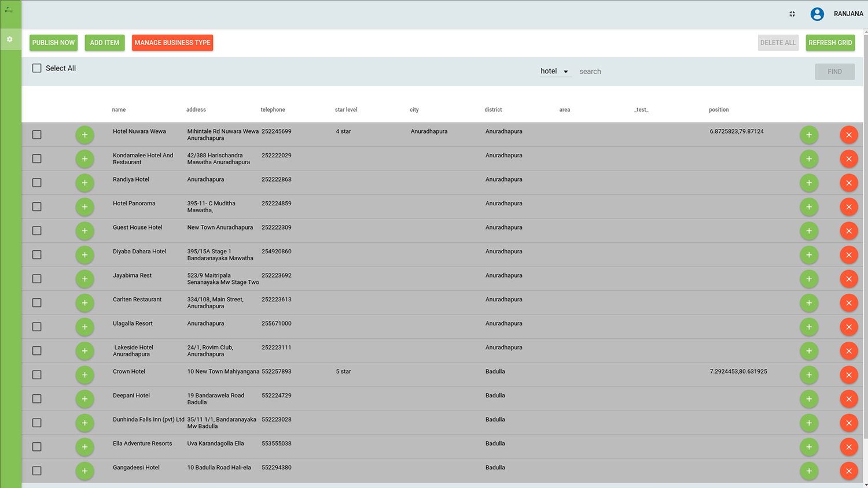Click right-side green plus for Ella Adventure Resorts

[x=809, y=447]
